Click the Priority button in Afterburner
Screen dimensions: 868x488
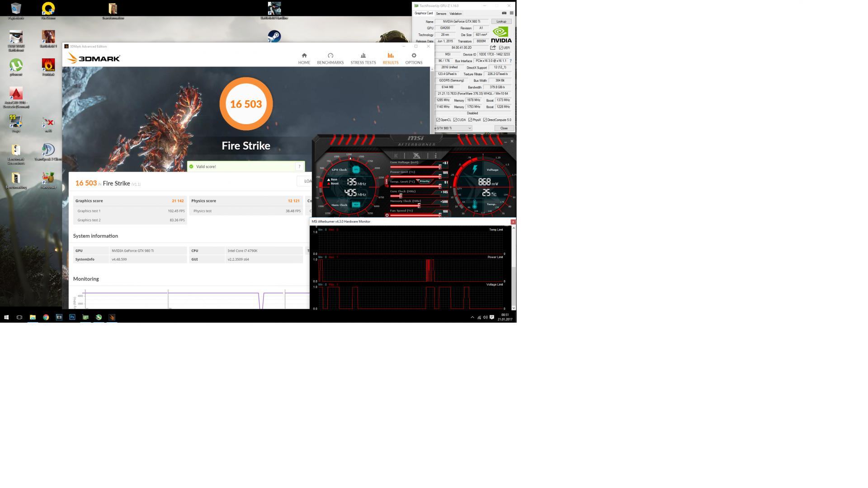tap(425, 181)
